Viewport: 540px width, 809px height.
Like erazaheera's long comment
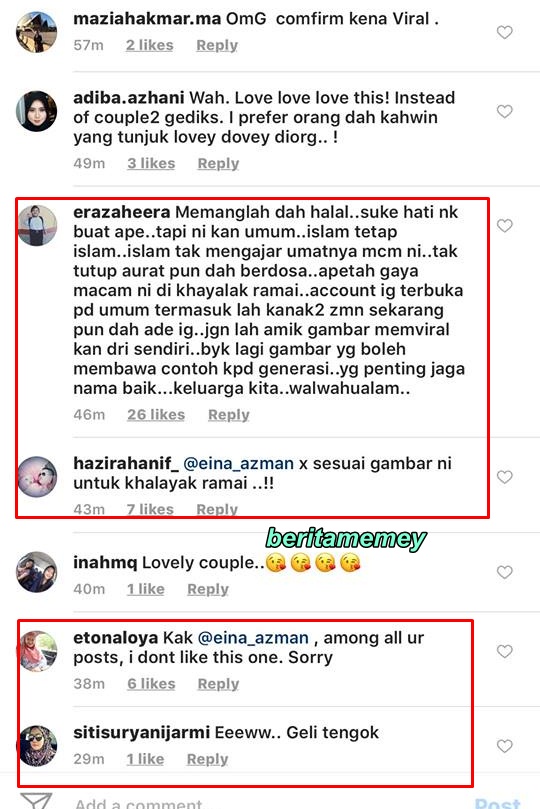(504, 225)
